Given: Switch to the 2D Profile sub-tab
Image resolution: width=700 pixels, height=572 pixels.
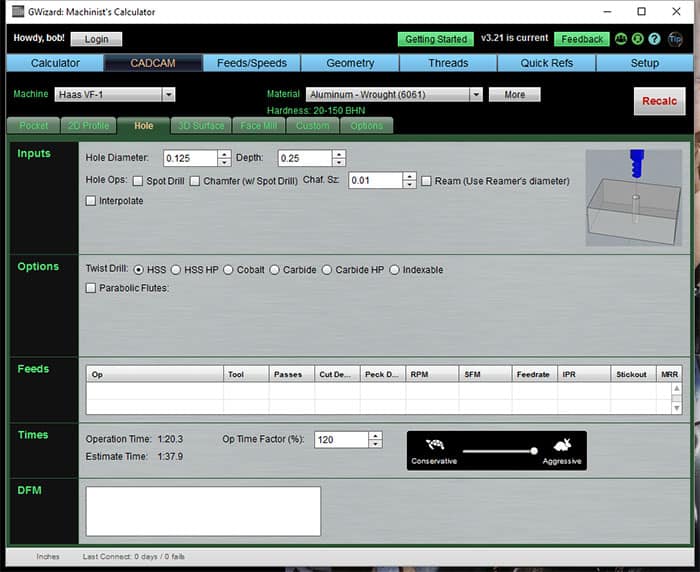Looking at the screenshot, I should point(88,125).
